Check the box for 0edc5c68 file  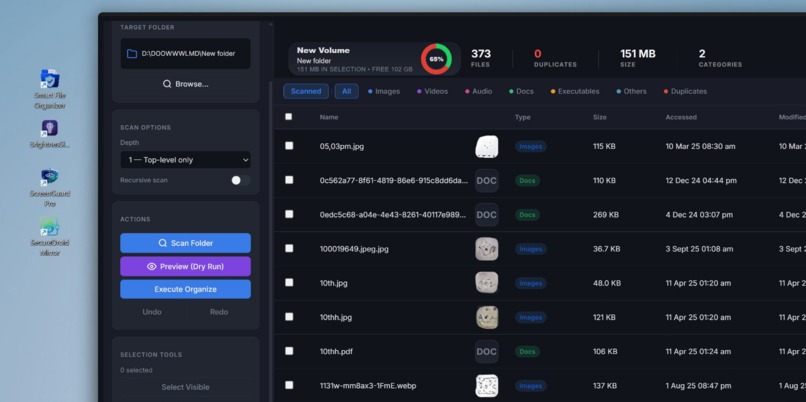coord(289,214)
